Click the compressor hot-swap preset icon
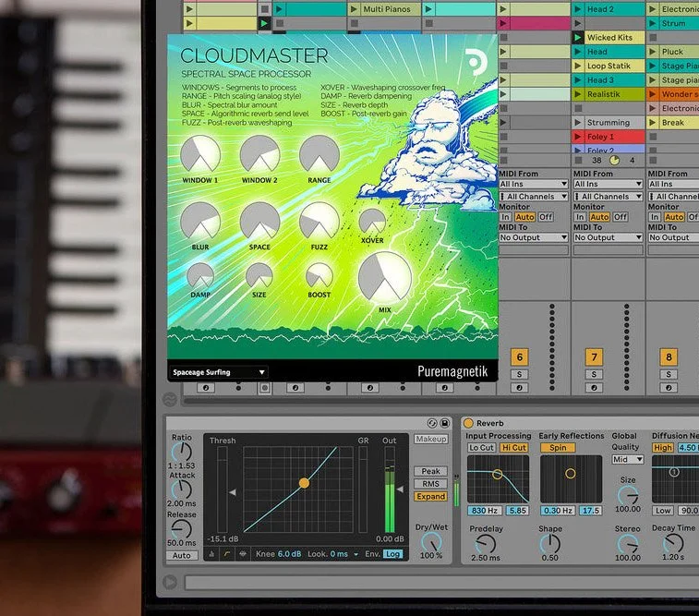Screen dimensions: 699x616 point(431,423)
